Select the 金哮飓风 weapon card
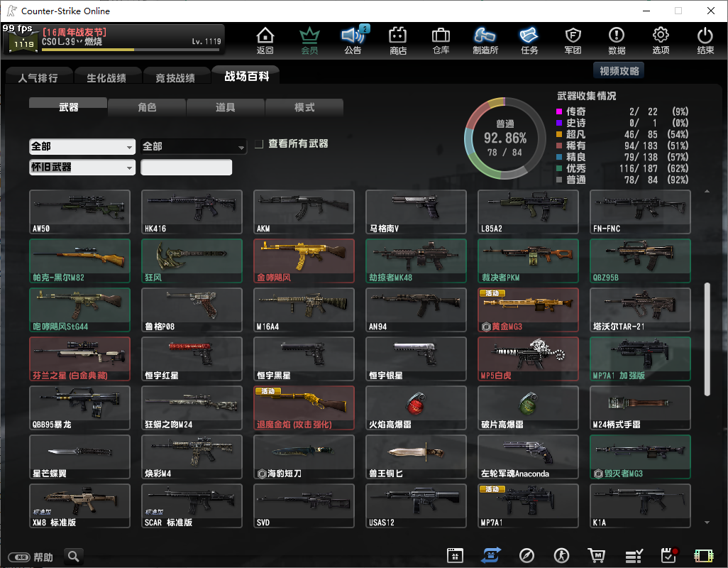 pyautogui.click(x=304, y=261)
